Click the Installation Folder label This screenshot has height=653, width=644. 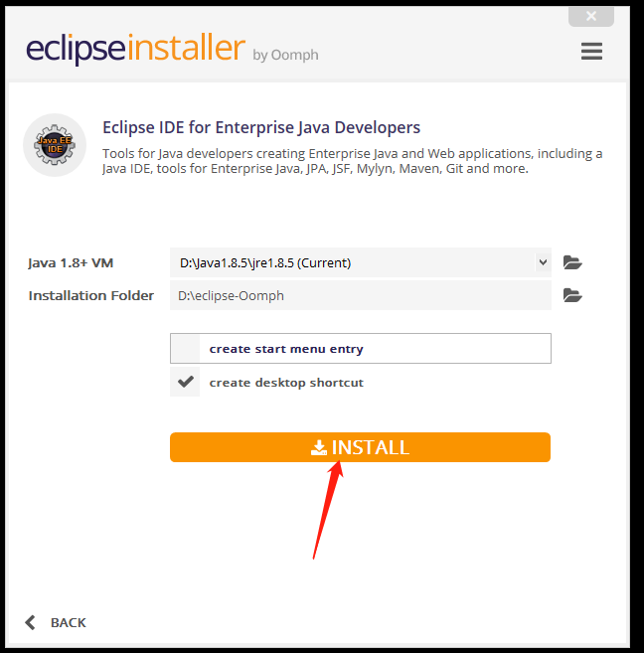[91, 295]
